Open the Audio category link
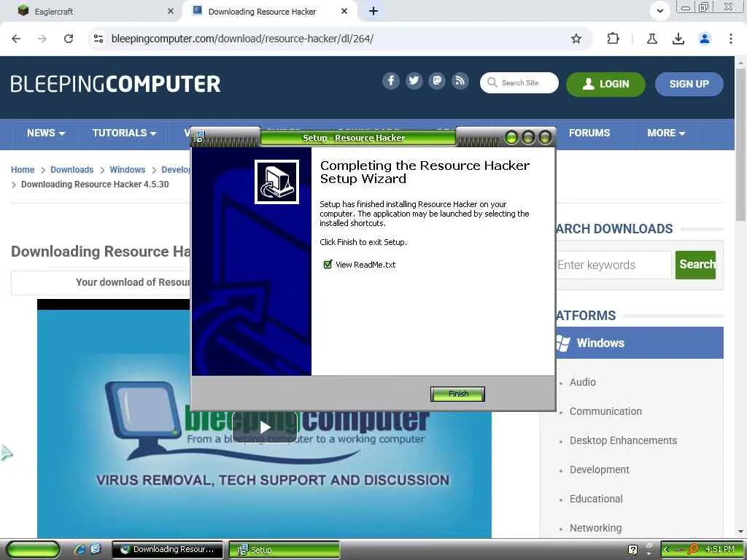747x560 pixels. point(583,382)
